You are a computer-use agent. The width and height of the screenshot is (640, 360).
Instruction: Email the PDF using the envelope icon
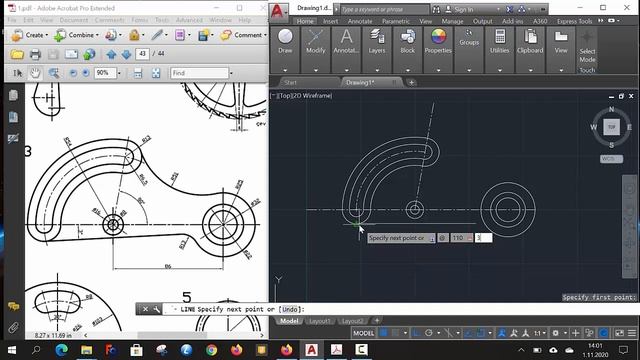71,54
